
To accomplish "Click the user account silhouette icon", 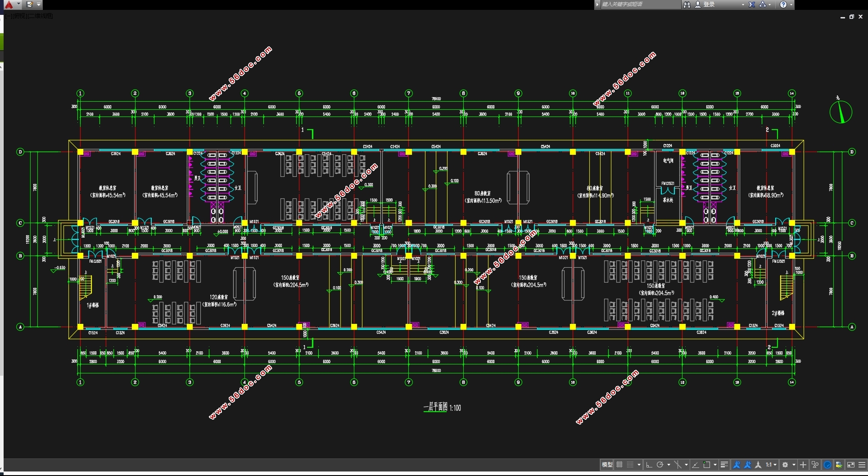I will [x=698, y=4].
